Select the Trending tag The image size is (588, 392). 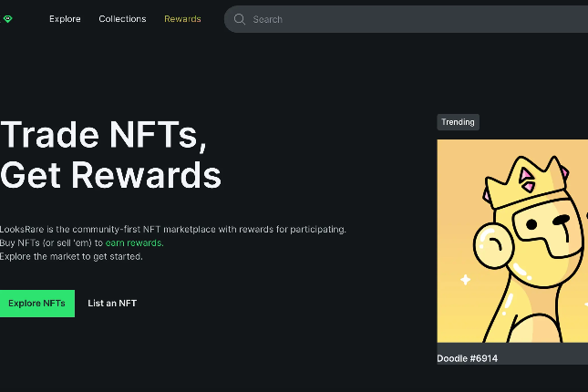click(458, 122)
